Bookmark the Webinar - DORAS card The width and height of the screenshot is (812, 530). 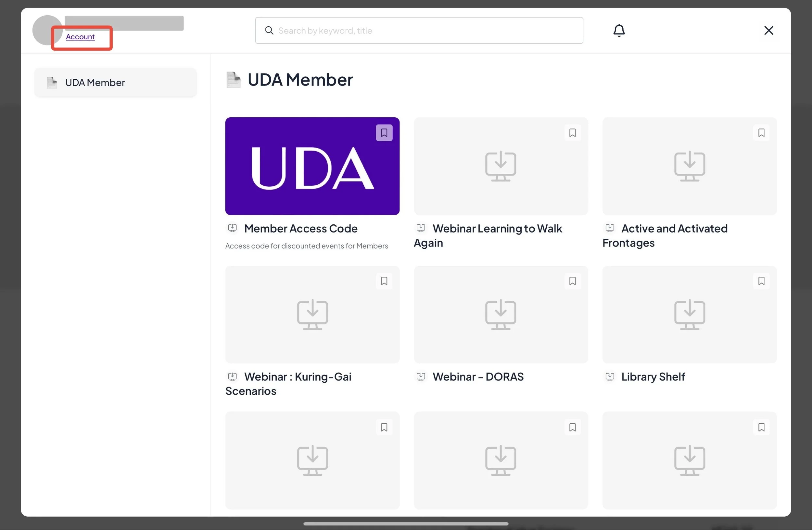[x=572, y=281]
